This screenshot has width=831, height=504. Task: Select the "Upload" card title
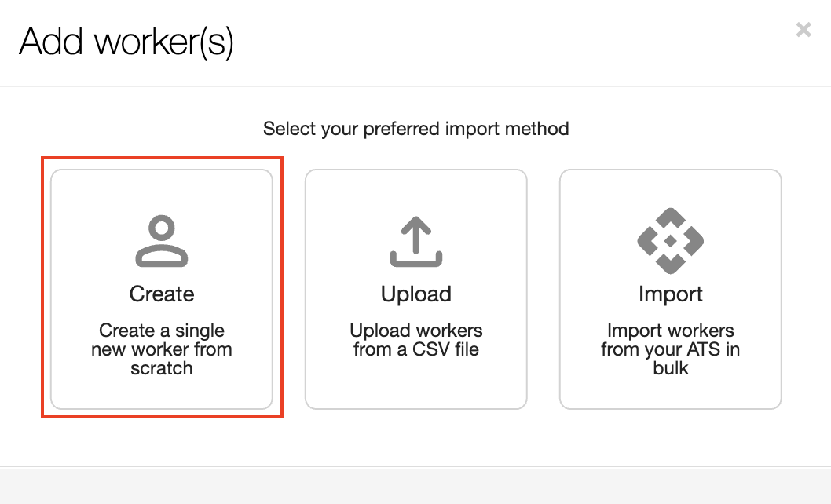coord(416,294)
